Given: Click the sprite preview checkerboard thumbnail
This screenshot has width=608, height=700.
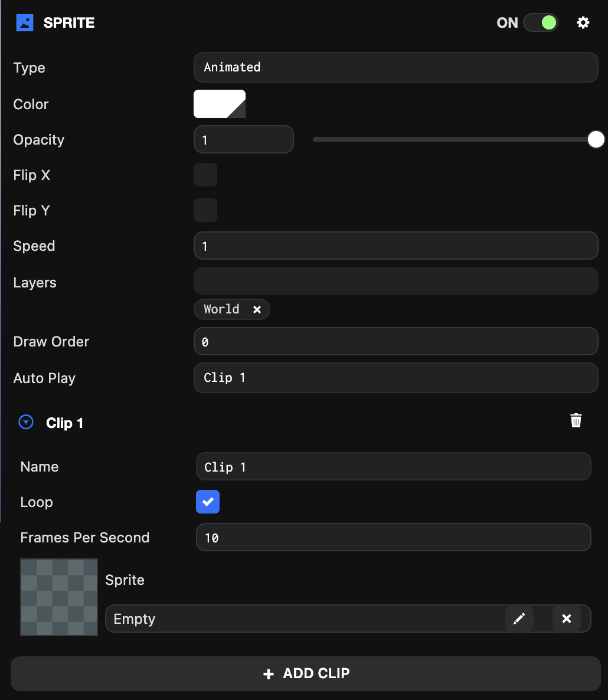Looking at the screenshot, I should (59, 597).
